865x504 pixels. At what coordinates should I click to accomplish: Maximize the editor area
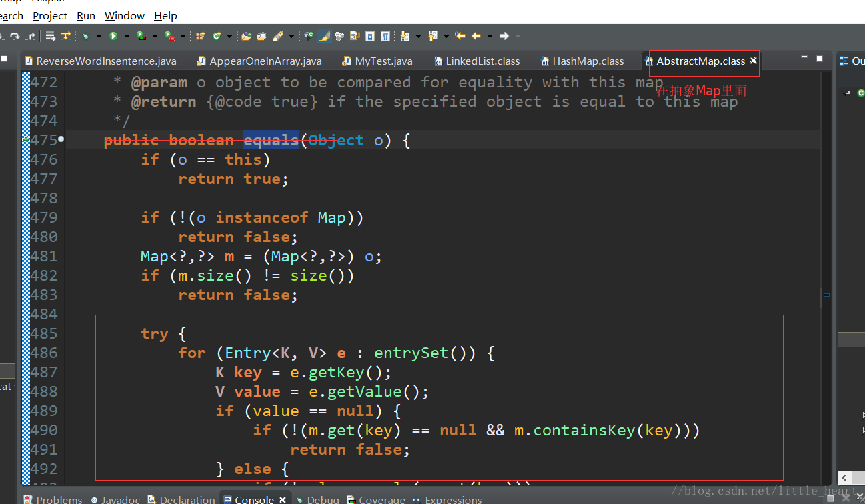pos(821,59)
